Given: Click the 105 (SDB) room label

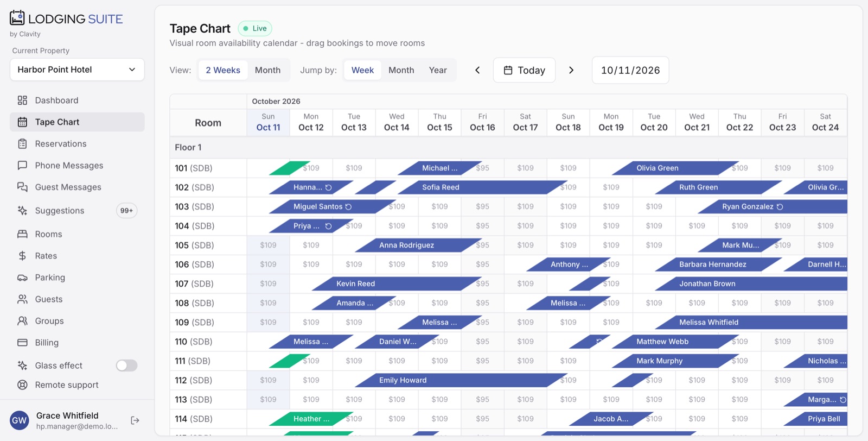Looking at the screenshot, I should [x=194, y=245].
